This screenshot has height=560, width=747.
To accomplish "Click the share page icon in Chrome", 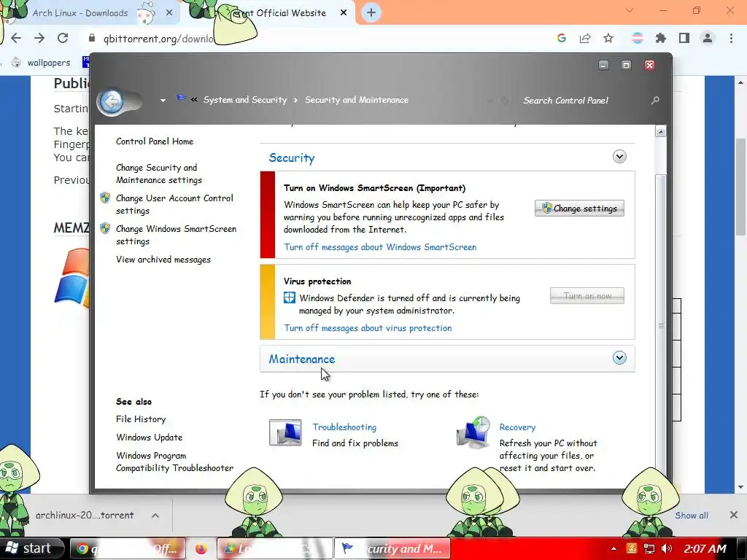I will [585, 38].
